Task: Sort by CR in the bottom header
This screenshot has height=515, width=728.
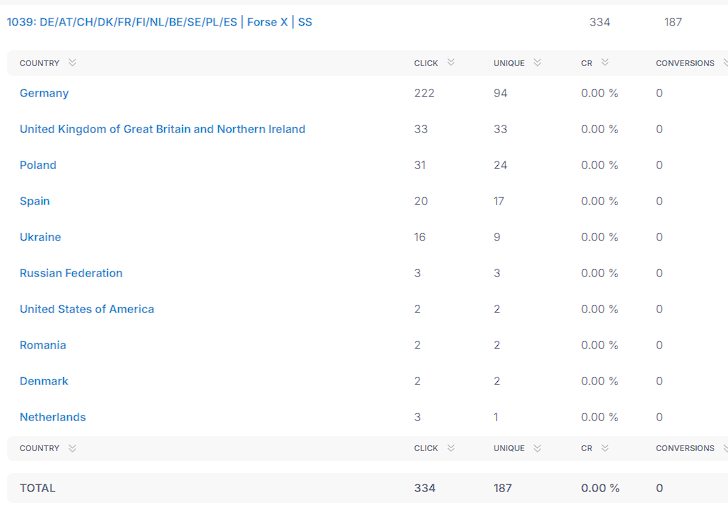Action: [x=604, y=448]
